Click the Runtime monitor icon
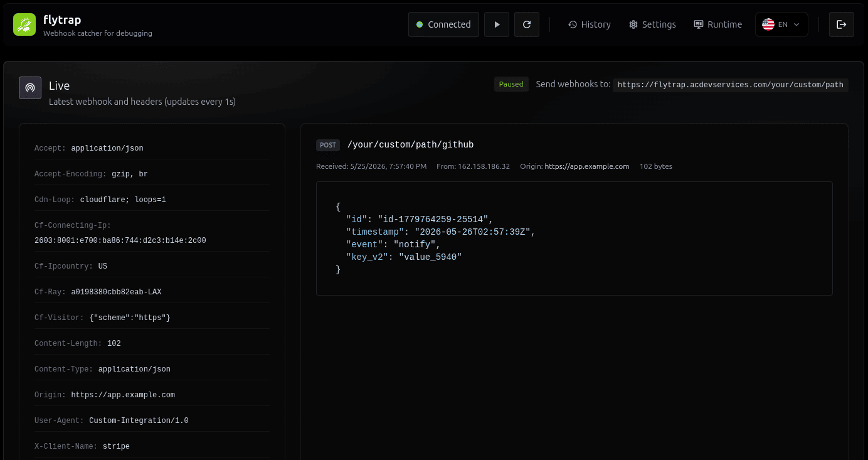Screen dimensions: 868x460 pyautogui.click(x=699, y=24)
